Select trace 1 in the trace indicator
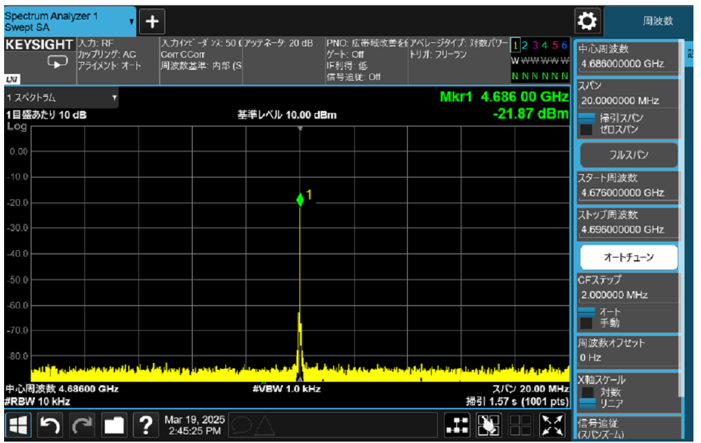This screenshot has height=443, width=701. point(515,44)
